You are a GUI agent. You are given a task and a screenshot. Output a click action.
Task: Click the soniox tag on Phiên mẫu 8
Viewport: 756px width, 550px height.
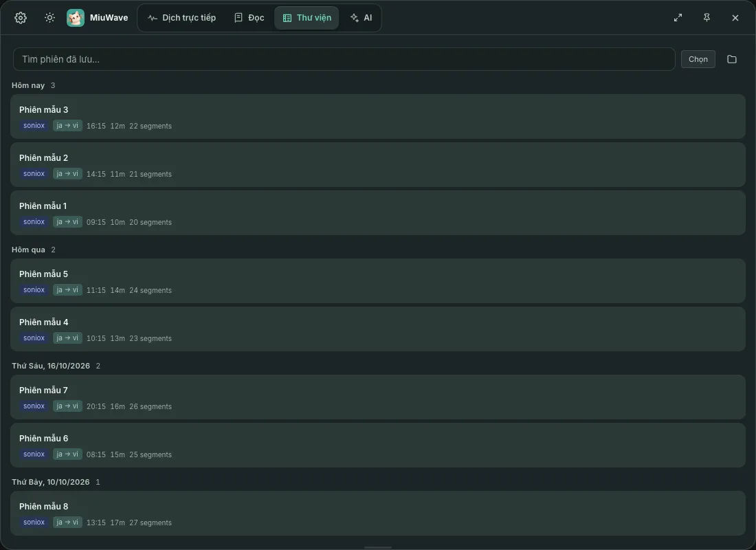tap(34, 522)
